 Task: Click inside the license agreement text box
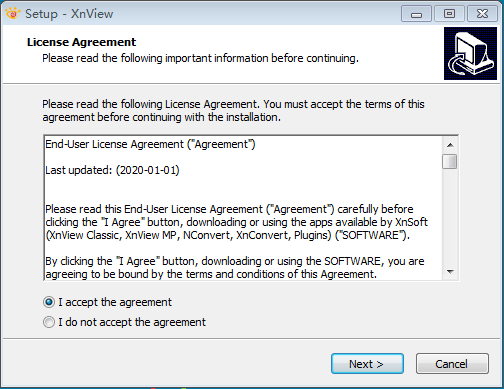pyautogui.click(x=243, y=208)
